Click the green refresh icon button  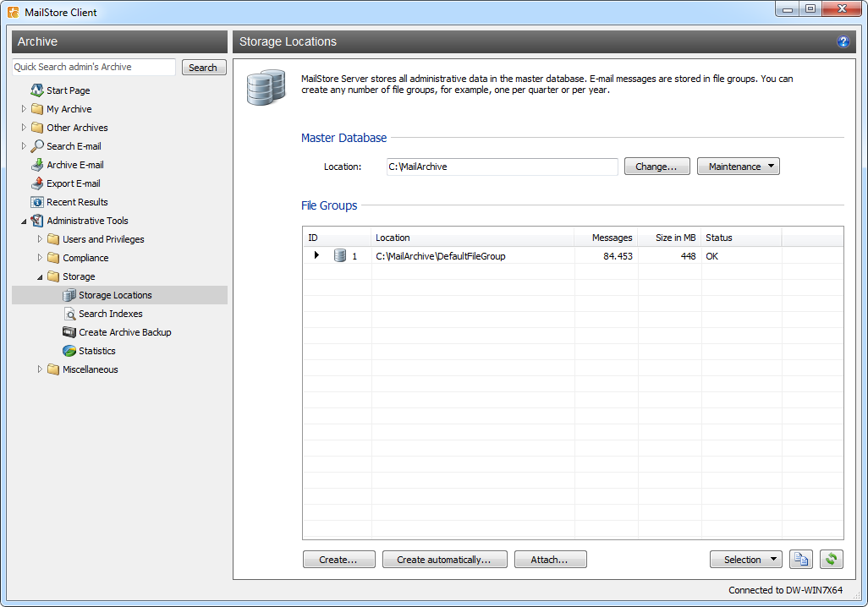point(832,560)
